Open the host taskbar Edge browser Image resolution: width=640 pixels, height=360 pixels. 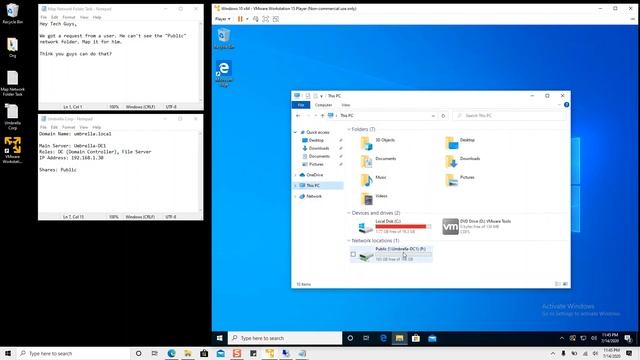pyautogui.click(x=171, y=353)
